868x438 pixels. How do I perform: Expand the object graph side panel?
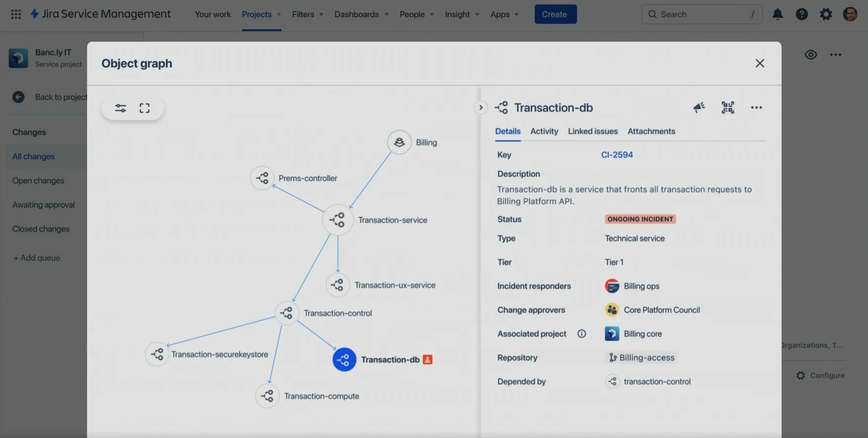pyautogui.click(x=480, y=108)
